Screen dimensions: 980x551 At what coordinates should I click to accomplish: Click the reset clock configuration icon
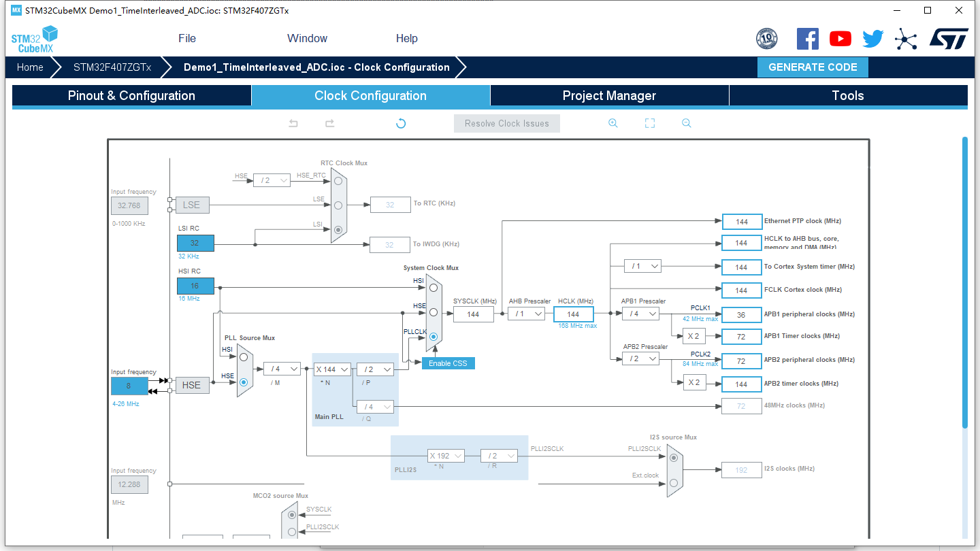point(401,123)
